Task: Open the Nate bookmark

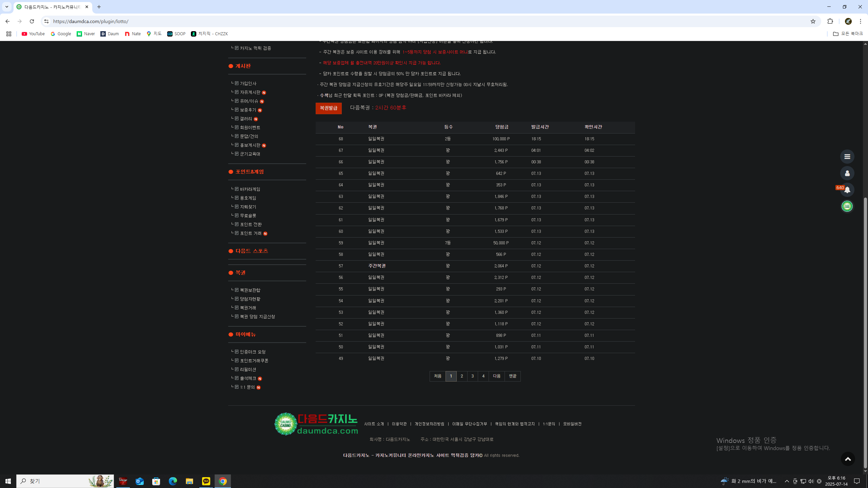Action: (133, 34)
